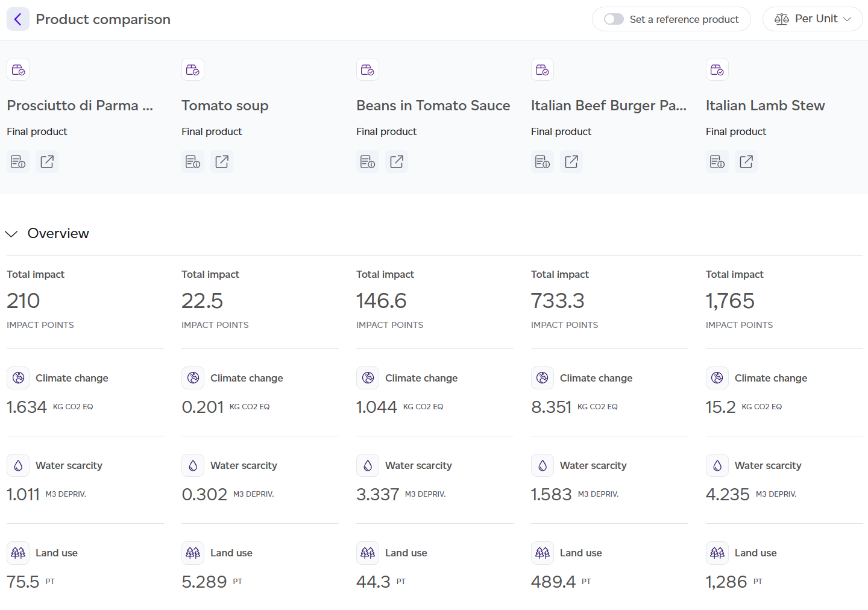Open Italian Beef Burger external link icon
The height and width of the screenshot is (610, 868).
click(x=571, y=162)
